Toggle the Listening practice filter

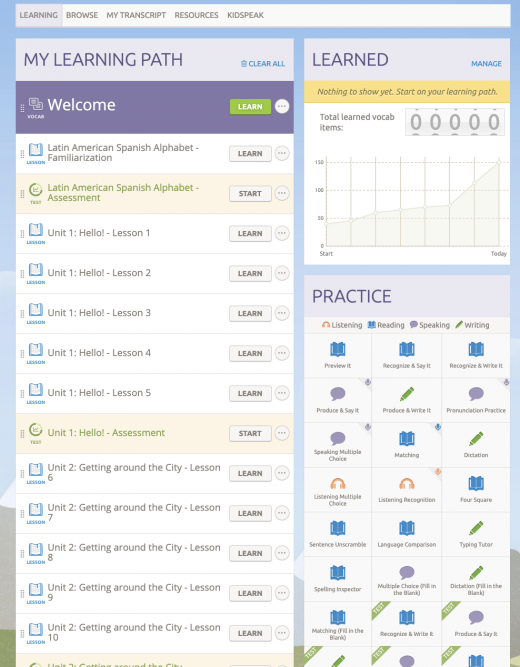pyautogui.click(x=342, y=325)
